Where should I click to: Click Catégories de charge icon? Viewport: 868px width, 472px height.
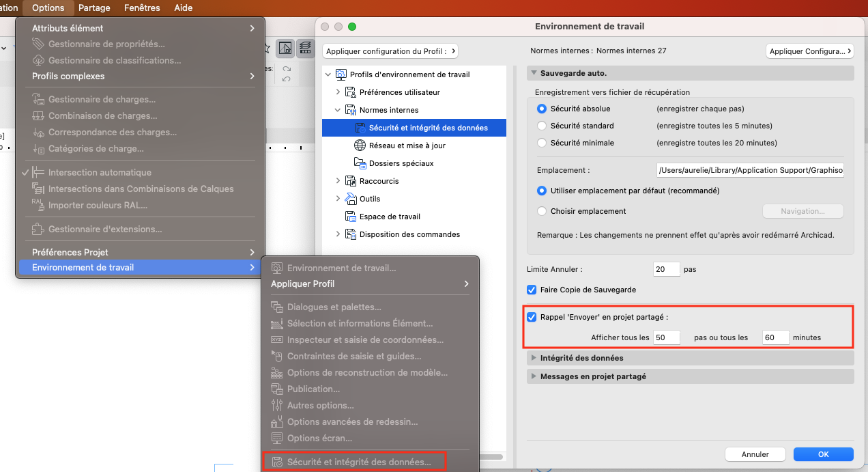pos(38,149)
